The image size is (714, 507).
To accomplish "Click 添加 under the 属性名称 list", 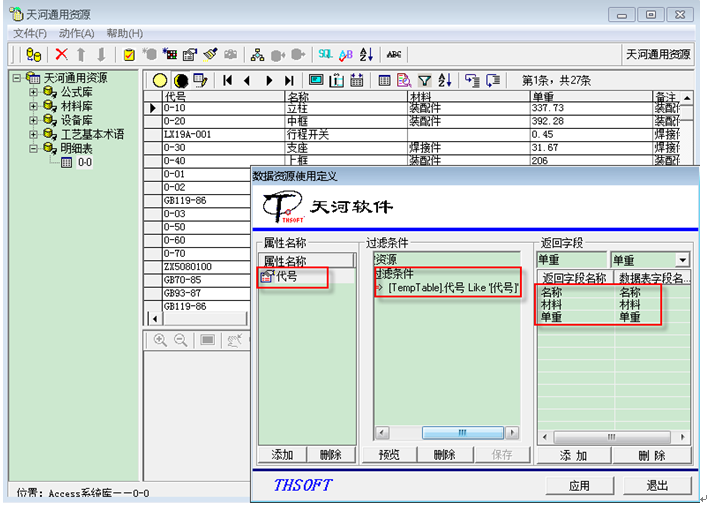I will [282, 455].
